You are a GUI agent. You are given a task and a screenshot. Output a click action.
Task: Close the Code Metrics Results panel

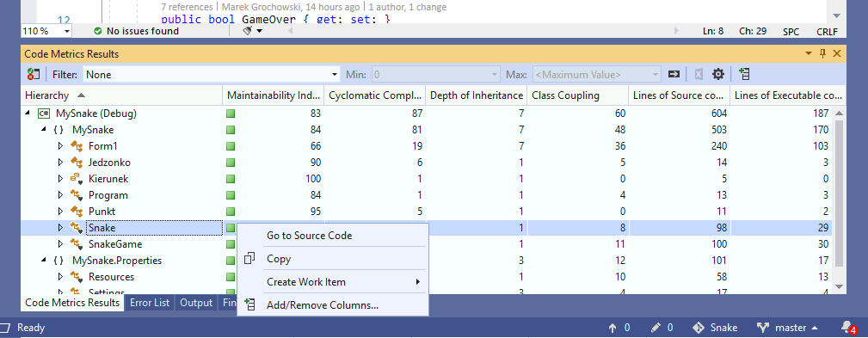pos(837,53)
